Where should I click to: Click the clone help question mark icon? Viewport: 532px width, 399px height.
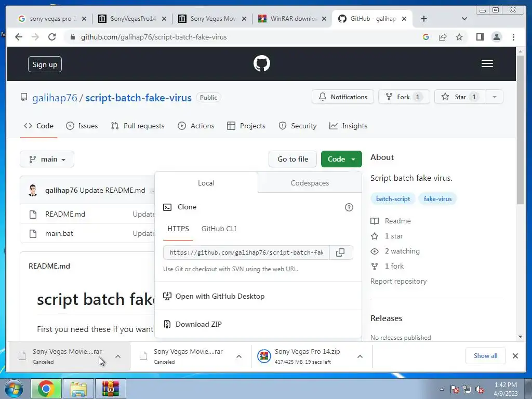click(349, 207)
